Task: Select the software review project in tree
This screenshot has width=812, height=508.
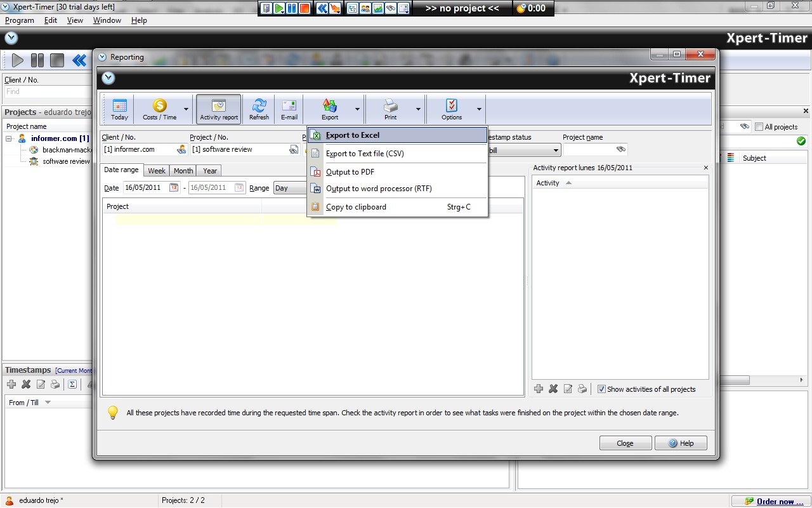Action: (66, 161)
